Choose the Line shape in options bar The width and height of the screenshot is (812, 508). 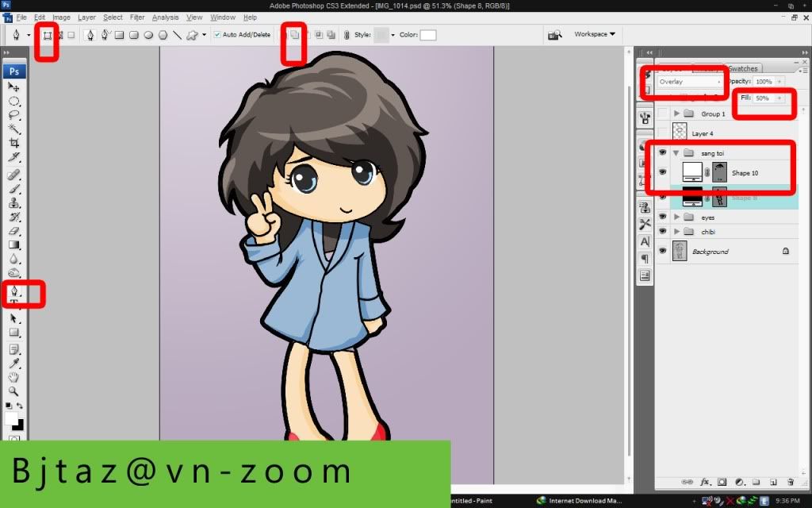click(x=177, y=35)
